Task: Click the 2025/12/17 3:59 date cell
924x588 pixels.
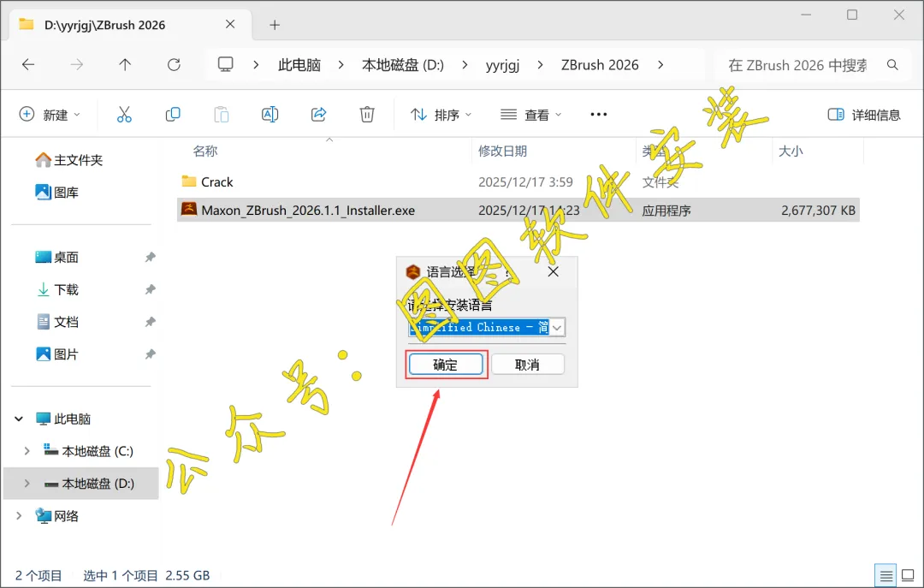Action: pyautogui.click(x=525, y=181)
